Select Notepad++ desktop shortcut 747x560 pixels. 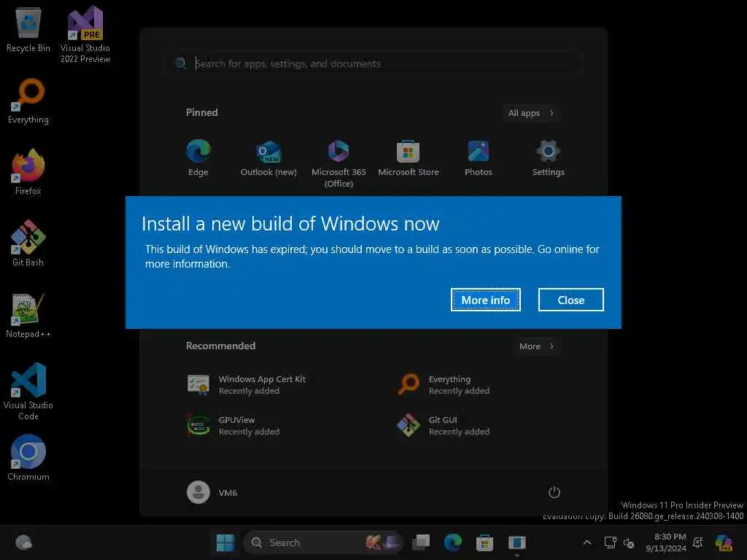[28, 315]
